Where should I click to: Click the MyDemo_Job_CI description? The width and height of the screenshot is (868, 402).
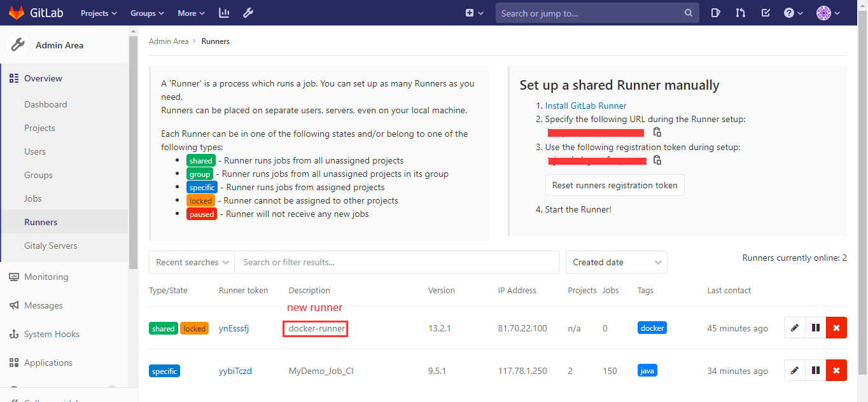[321, 371]
